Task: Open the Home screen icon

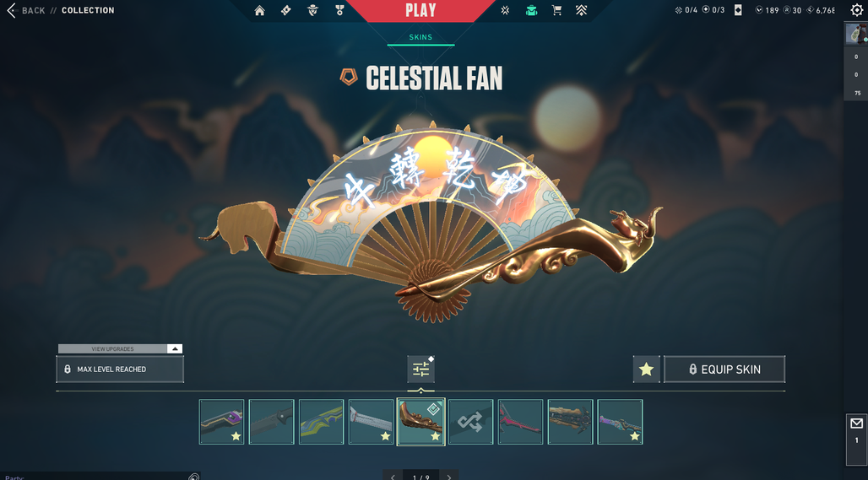Action: click(259, 10)
